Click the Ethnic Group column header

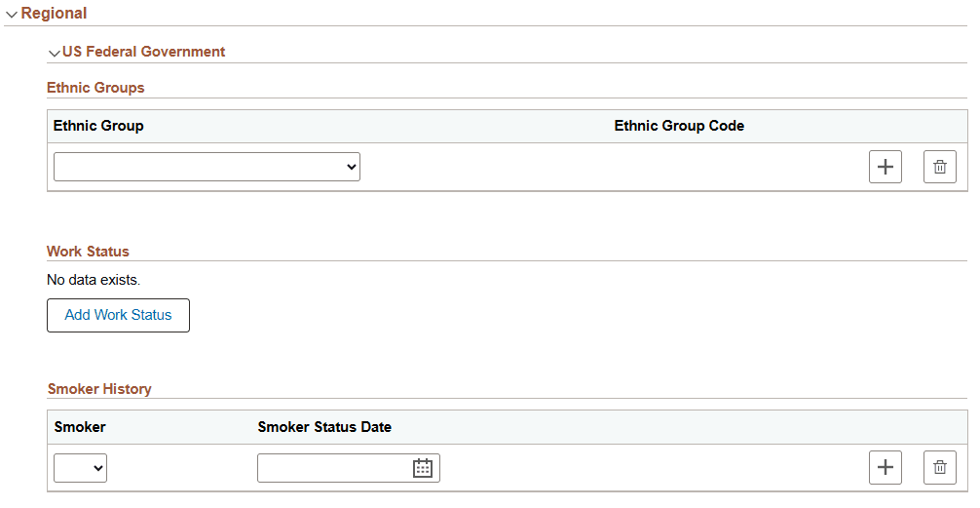click(98, 126)
